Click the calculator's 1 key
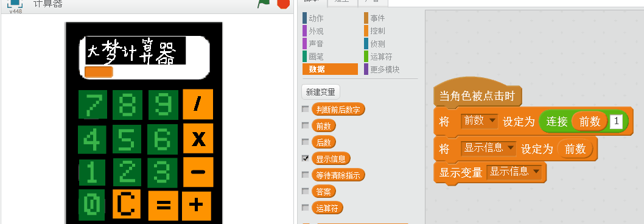Image resolution: width=644 pixels, height=224 pixels. pyautogui.click(x=92, y=173)
